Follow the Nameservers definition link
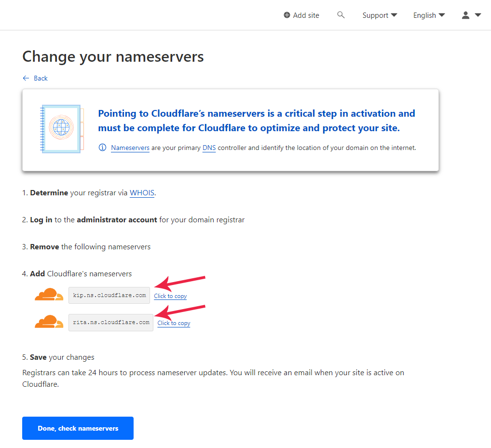 [x=130, y=148]
